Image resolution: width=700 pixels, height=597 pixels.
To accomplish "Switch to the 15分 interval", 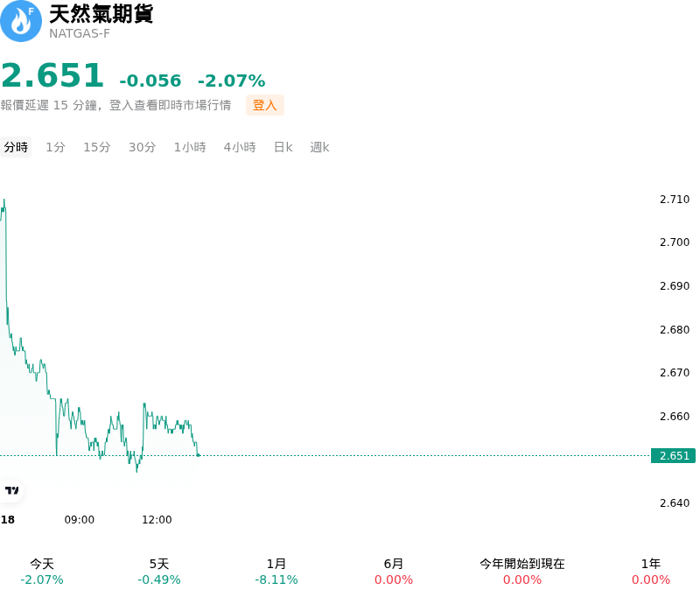I will coord(97,147).
